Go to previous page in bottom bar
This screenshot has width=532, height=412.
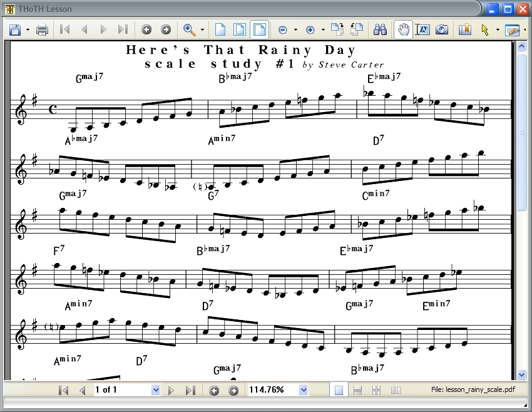coord(83,390)
